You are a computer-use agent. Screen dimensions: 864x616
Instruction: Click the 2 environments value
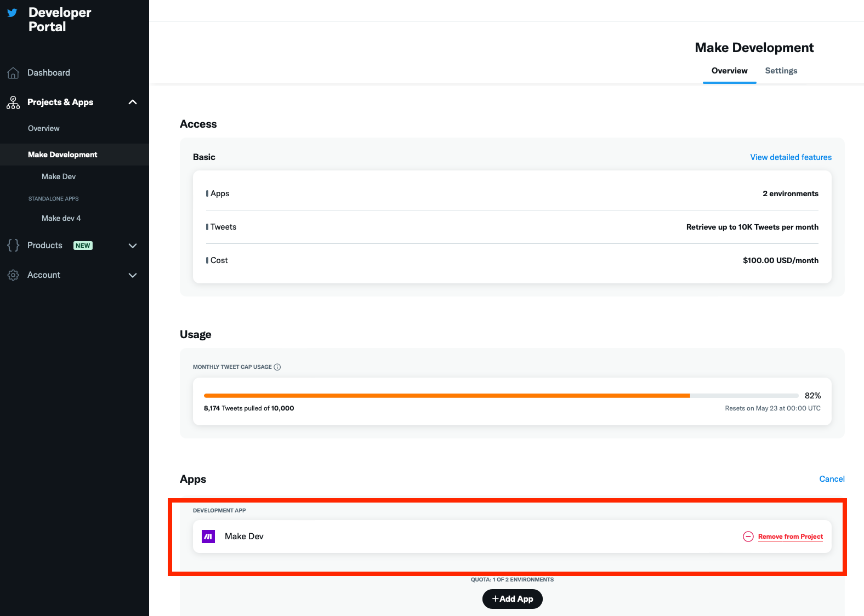point(791,193)
